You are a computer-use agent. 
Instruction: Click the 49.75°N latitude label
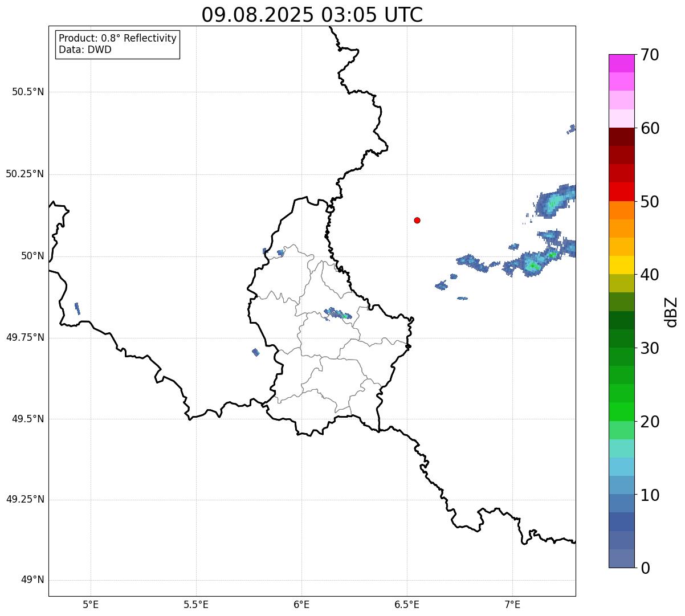(x=25, y=337)
